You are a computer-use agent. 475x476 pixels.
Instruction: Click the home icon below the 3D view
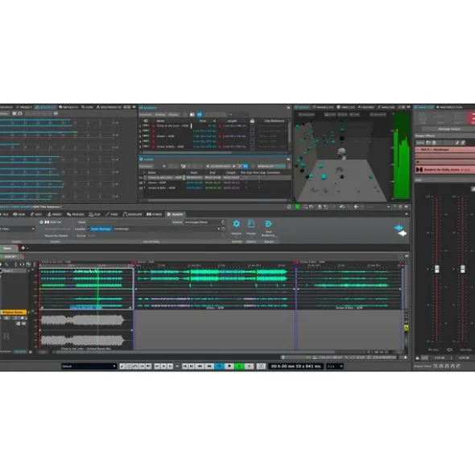click(x=289, y=207)
